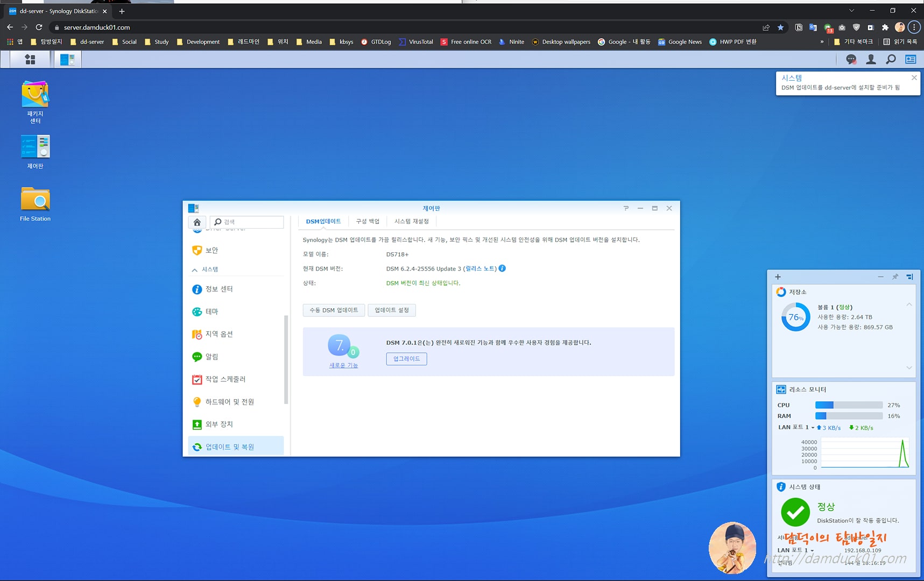The width and height of the screenshot is (924, 581).
Task: Open the release notes link
Action: (x=479, y=268)
